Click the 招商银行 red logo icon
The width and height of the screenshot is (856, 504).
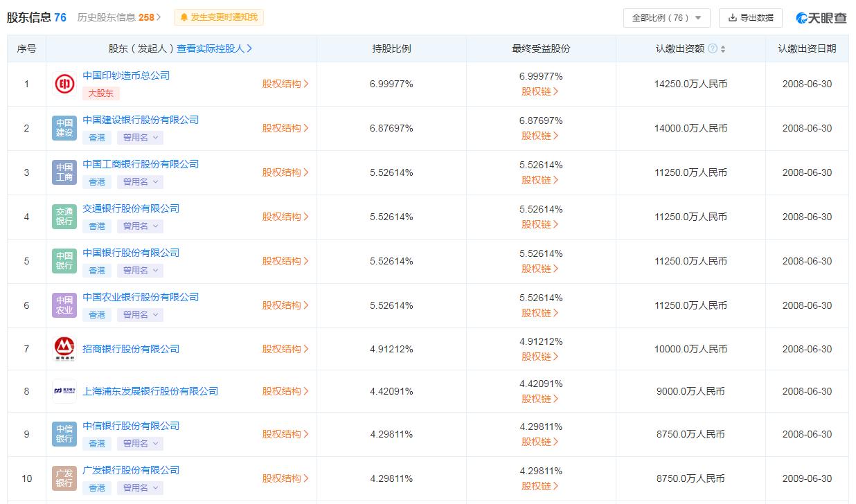(x=64, y=349)
